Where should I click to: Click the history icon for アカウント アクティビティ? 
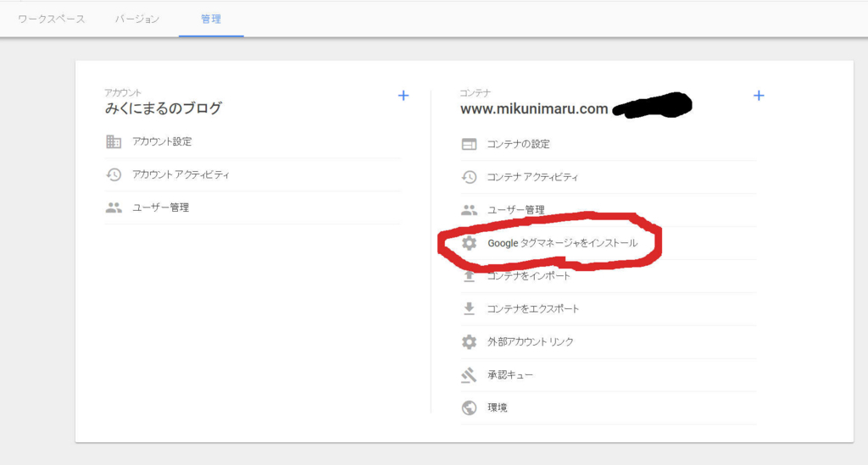114,174
